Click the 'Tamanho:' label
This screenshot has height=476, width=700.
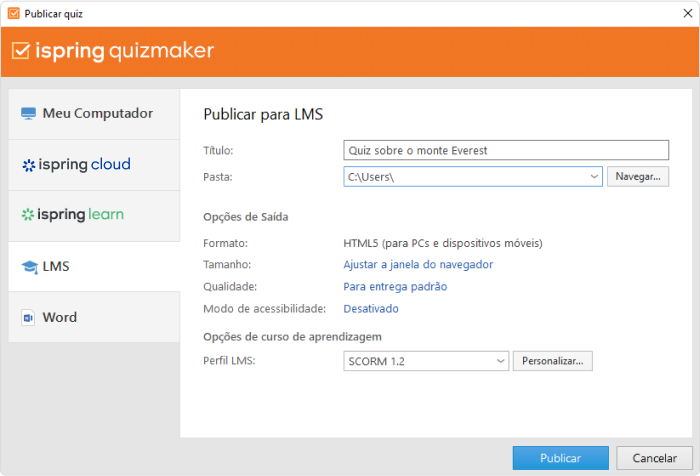(227, 264)
